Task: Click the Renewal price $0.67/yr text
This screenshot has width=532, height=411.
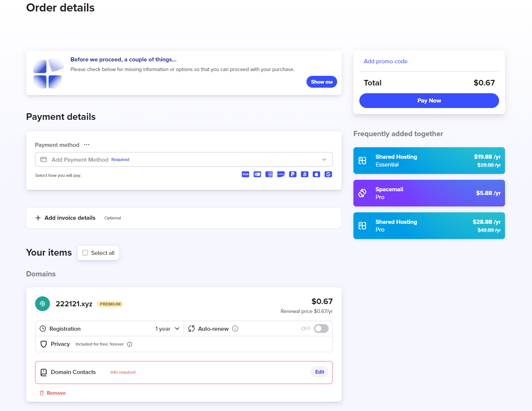Action: (x=306, y=311)
